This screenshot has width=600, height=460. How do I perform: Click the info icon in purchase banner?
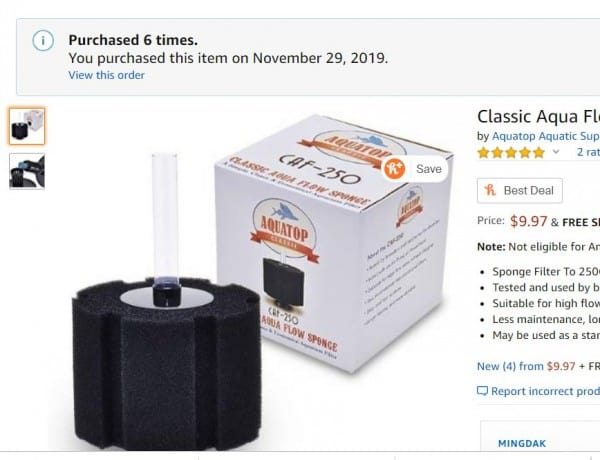43,40
